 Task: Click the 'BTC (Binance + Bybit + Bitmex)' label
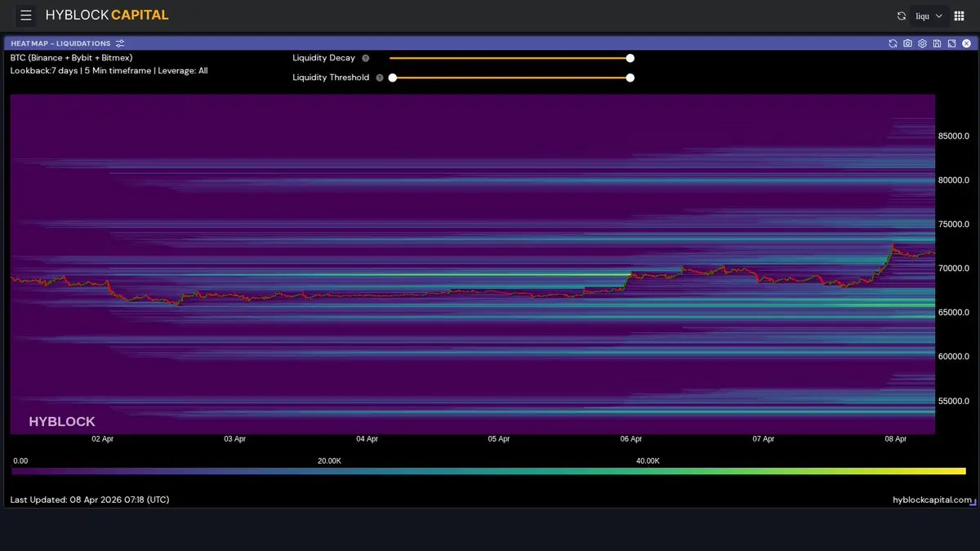tap(71, 58)
